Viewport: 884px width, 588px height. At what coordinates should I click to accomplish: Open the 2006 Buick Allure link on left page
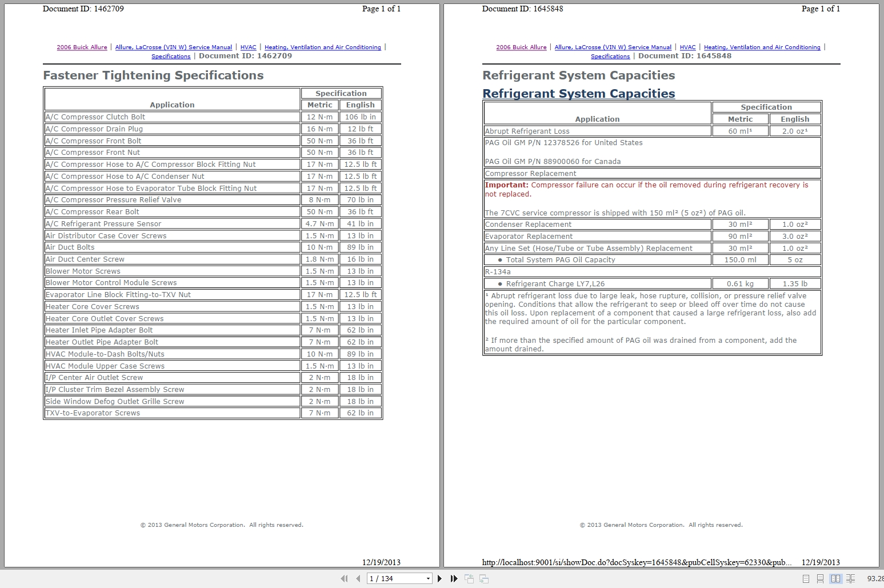82,47
